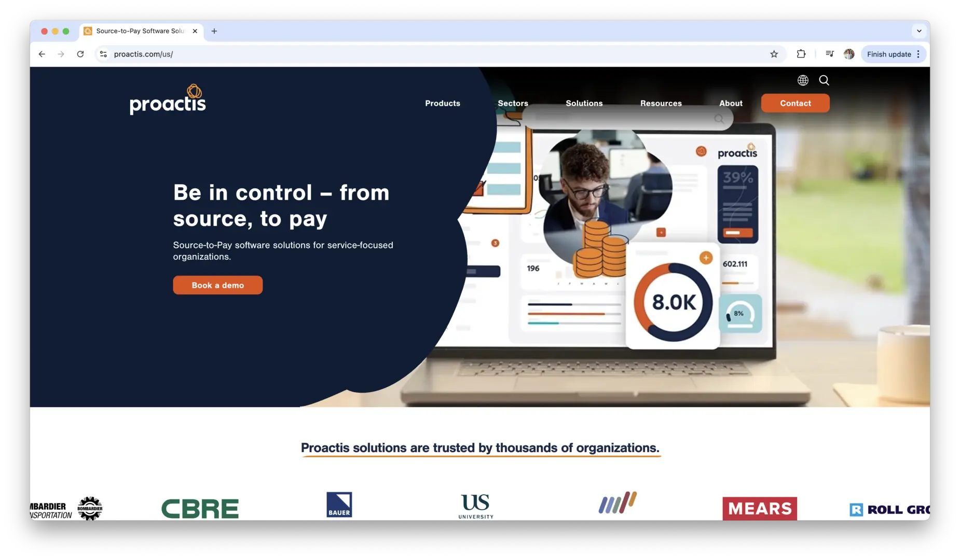Click the multicolor slanted stripes client logo

(618, 503)
